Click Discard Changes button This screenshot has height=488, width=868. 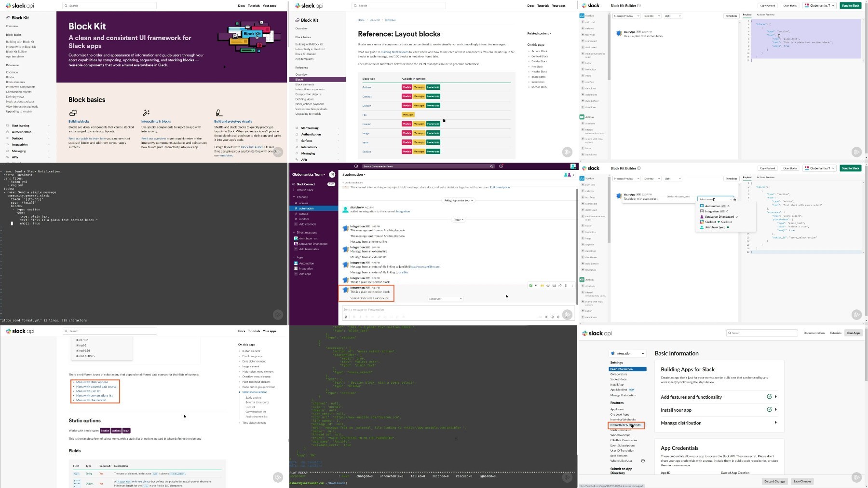pos(775,481)
